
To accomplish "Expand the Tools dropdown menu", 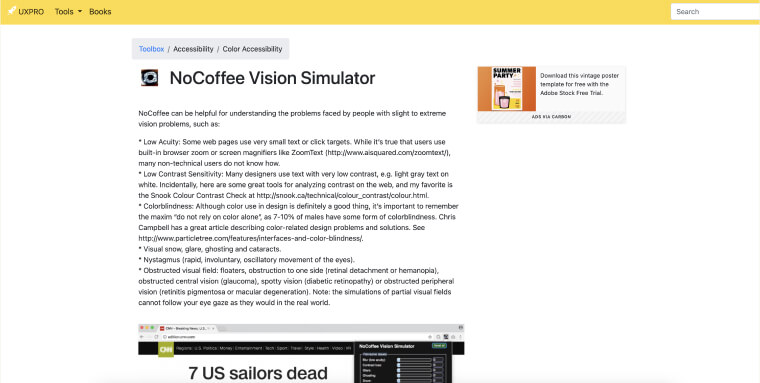I will click(x=68, y=12).
